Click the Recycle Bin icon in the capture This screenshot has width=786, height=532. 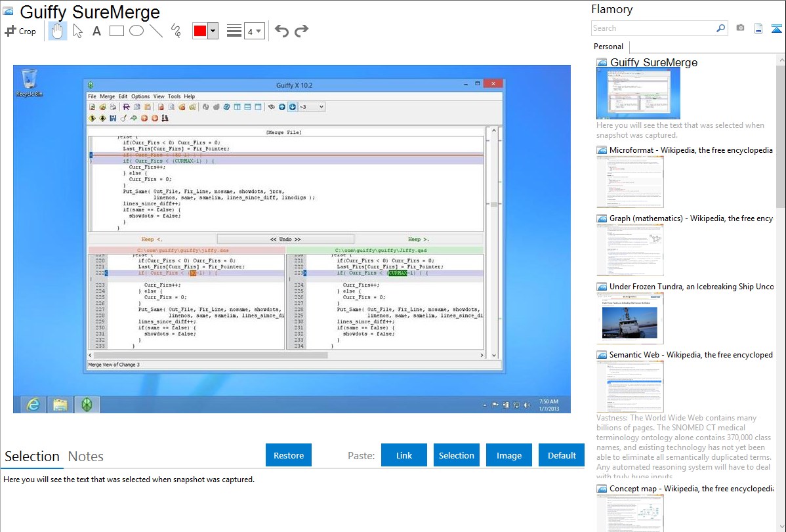point(29,83)
